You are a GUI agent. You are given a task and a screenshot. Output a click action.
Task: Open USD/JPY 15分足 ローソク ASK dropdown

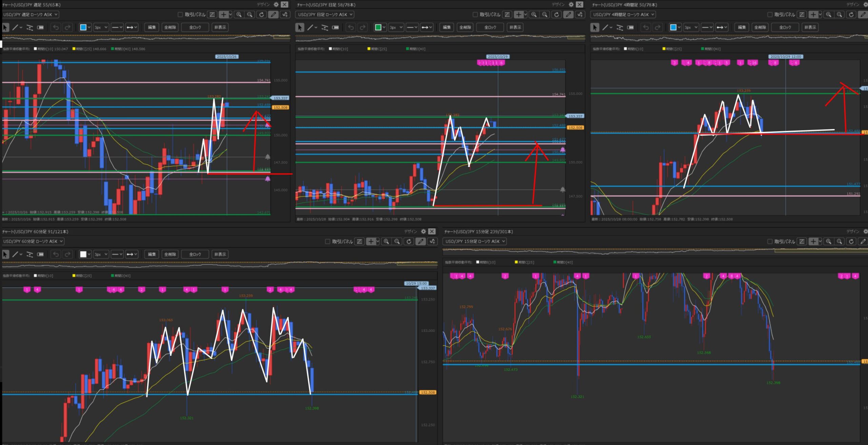point(475,242)
